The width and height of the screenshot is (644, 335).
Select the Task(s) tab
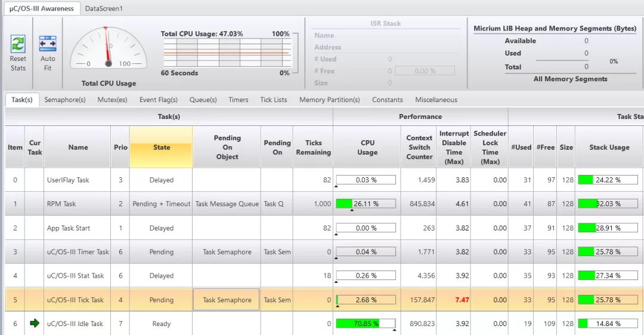click(22, 100)
